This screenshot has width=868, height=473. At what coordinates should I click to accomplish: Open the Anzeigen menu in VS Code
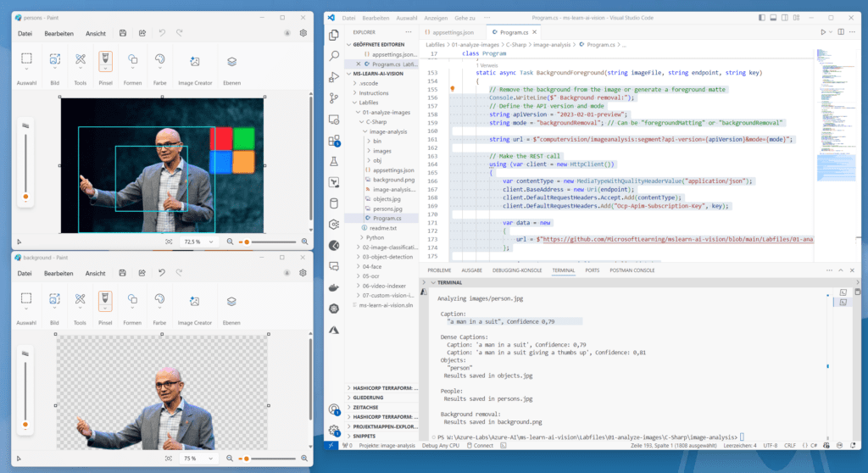(x=436, y=18)
